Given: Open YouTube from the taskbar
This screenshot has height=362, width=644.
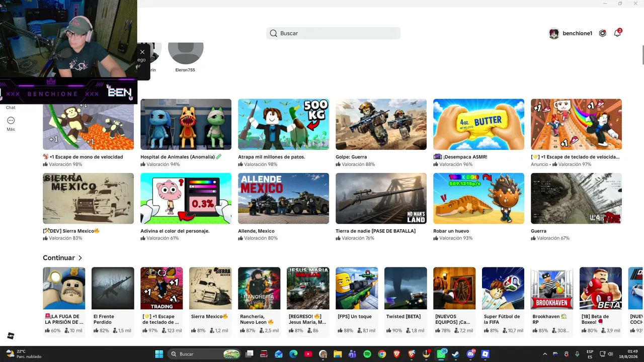Looking at the screenshot, I should 308,354.
